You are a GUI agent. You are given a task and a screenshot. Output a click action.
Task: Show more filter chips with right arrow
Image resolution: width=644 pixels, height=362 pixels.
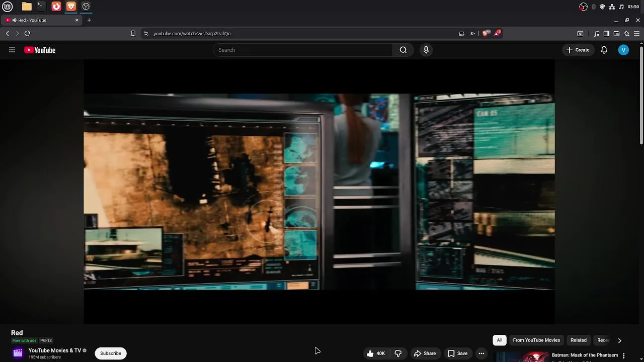[x=620, y=340]
